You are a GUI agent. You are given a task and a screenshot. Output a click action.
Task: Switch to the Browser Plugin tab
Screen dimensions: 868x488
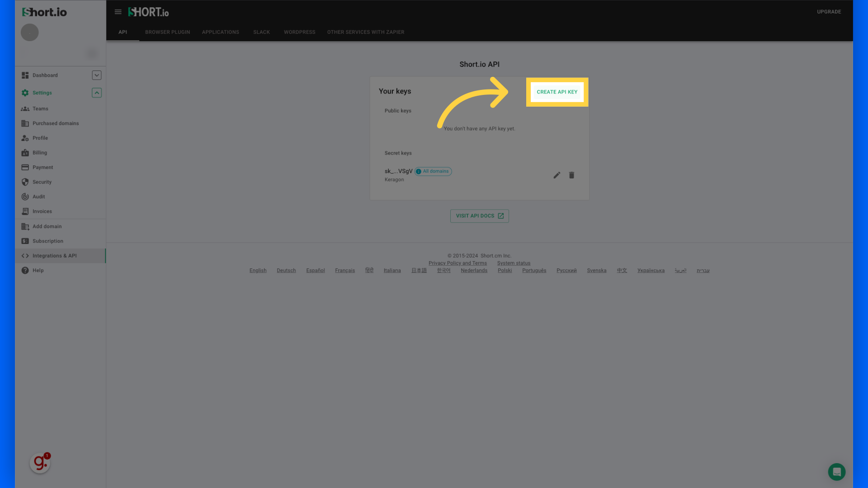pyautogui.click(x=168, y=32)
